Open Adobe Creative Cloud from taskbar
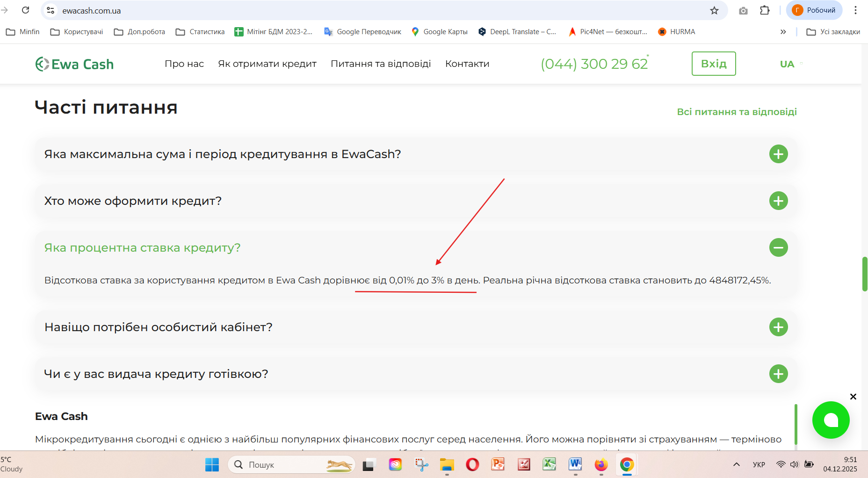Screen dimensions: 868x478 (395, 464)
